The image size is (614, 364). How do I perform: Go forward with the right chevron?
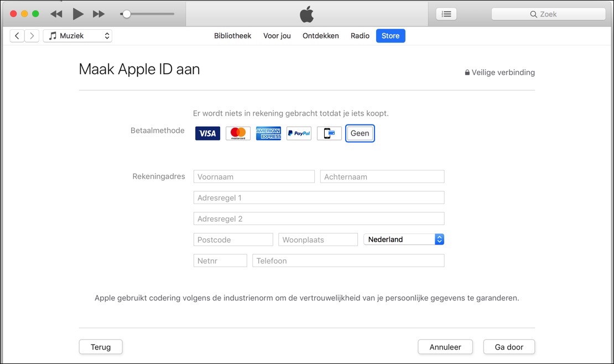[x=32, y=35]
